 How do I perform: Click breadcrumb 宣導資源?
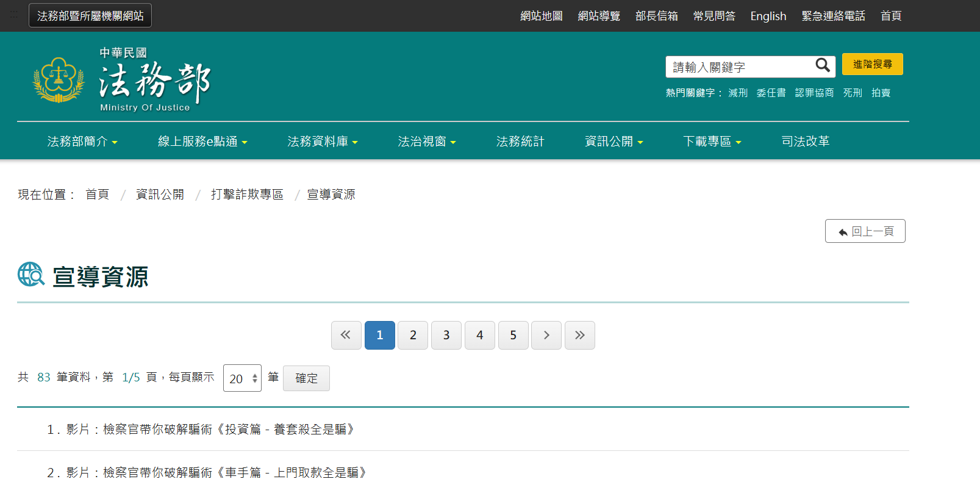[331, 194]
